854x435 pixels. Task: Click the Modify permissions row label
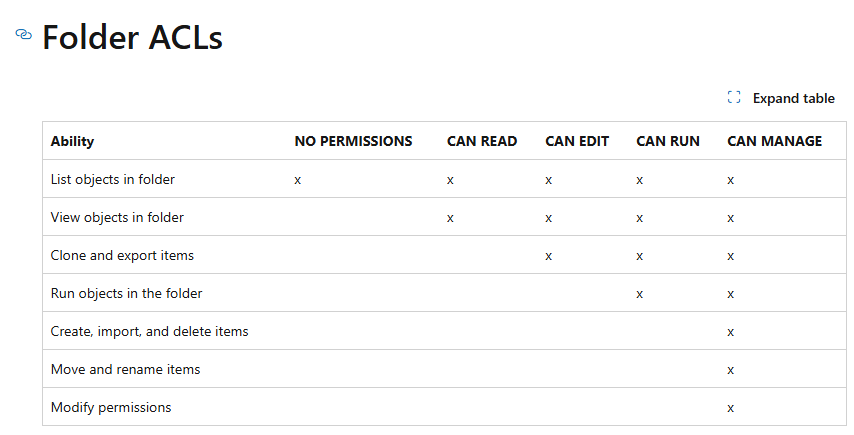(x=111, y=407)
